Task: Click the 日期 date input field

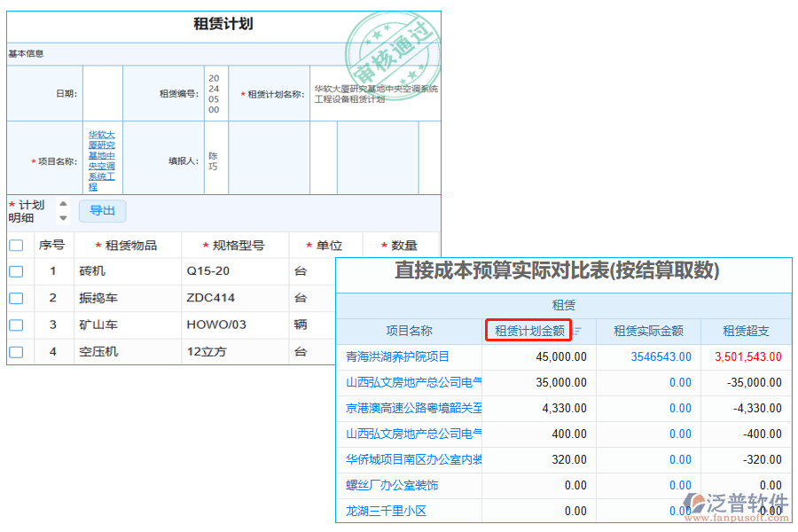Action: click(x=102, y=91)
